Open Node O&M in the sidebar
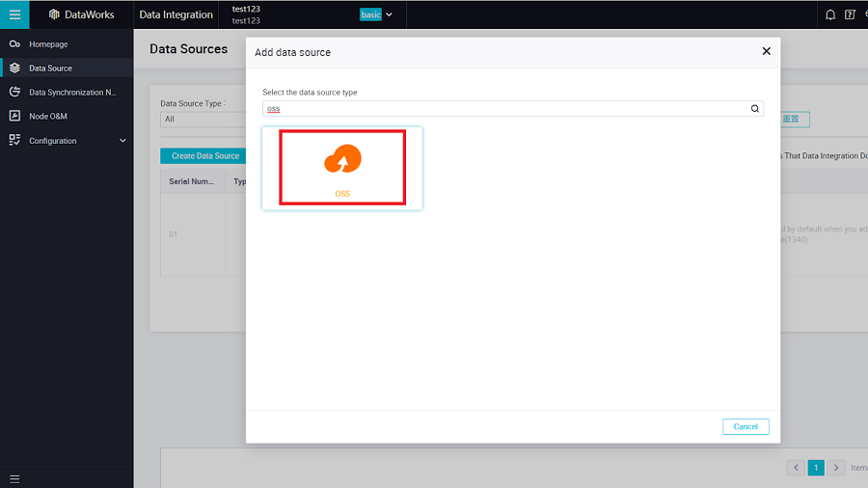Viewport: 868px width, 488px height. point(67,116)
